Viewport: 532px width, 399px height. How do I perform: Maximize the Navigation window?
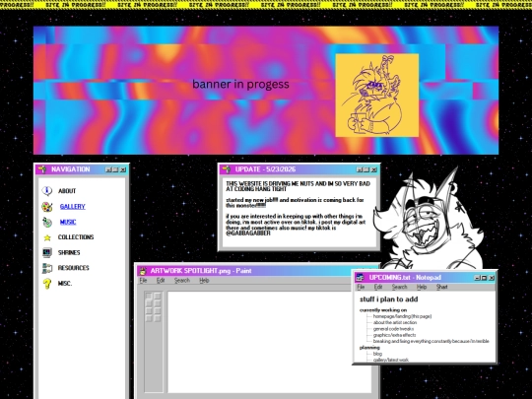(x=115, y=169)
